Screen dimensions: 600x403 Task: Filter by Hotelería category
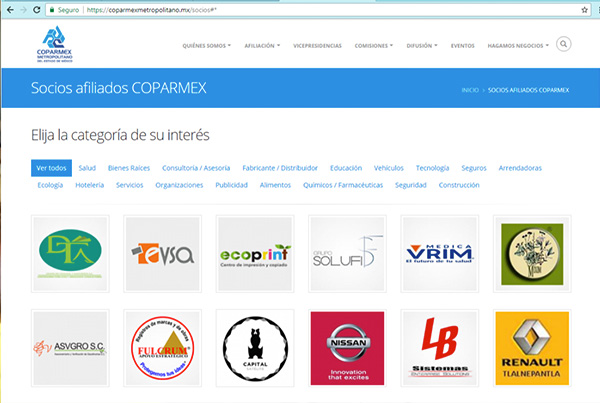coord(90,185)
